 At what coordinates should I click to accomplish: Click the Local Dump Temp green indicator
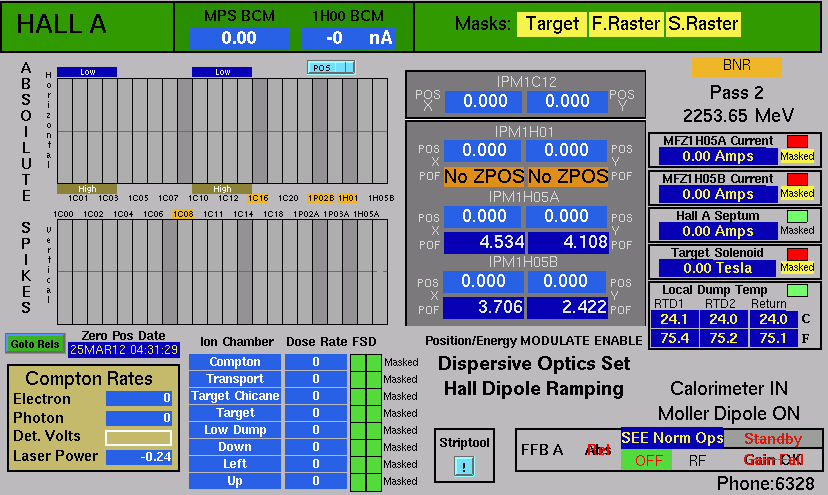click(797, 290)
